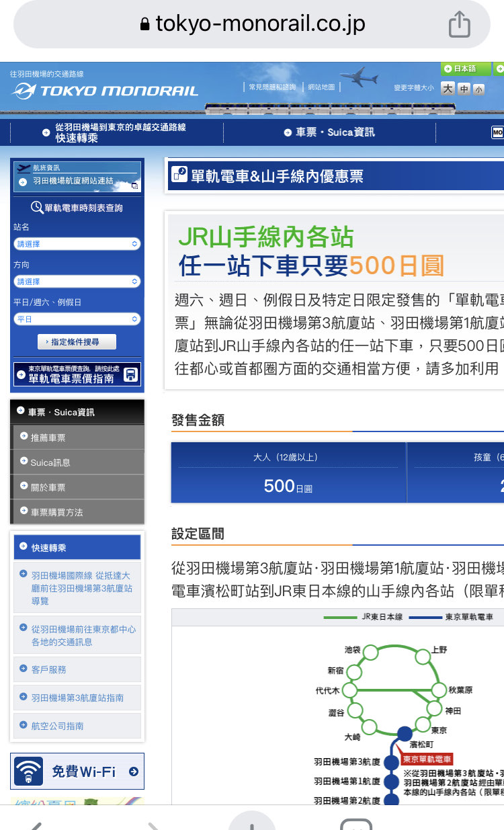Click the 羽田機場第3航廈 station dot
The width and height of the screenshot is (504, 830).
(x=391, y=763)
